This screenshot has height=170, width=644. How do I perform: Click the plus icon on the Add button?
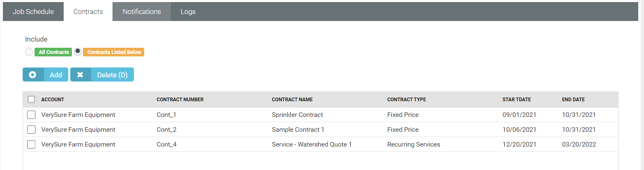(33, 75)
